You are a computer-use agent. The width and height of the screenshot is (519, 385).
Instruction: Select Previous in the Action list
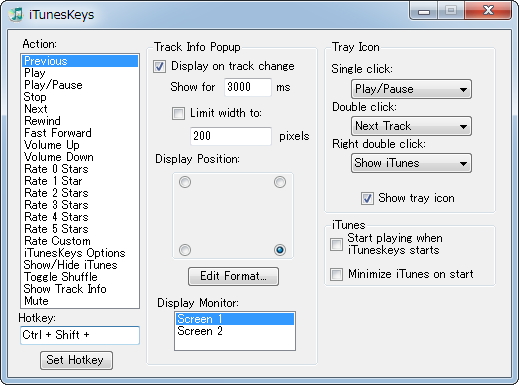click(80, 61)
